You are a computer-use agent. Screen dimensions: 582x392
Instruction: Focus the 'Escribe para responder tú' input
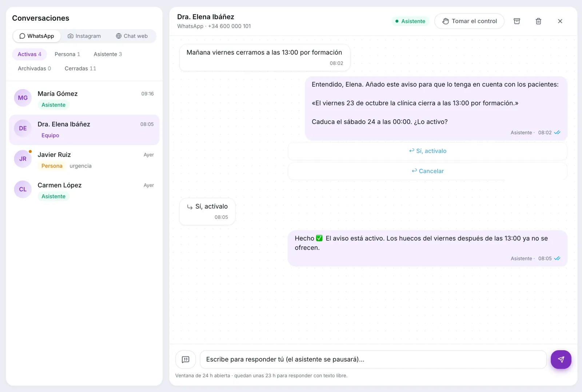(x=373, y=360)
